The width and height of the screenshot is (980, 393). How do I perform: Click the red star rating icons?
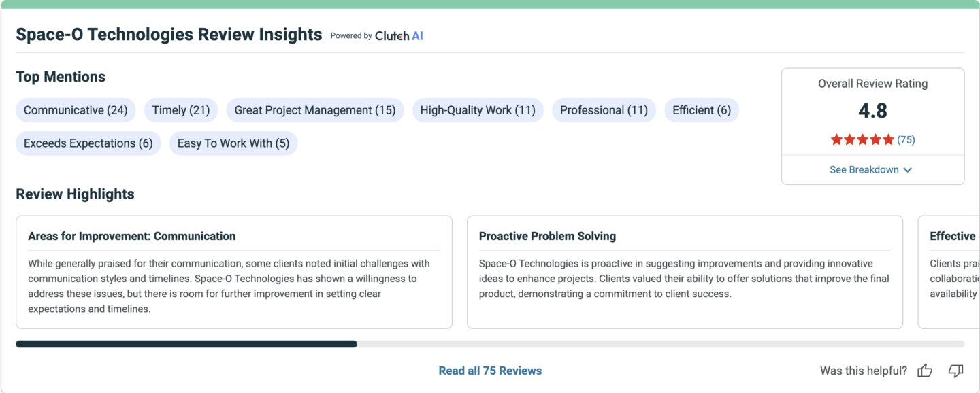click(x=862, y=140)
